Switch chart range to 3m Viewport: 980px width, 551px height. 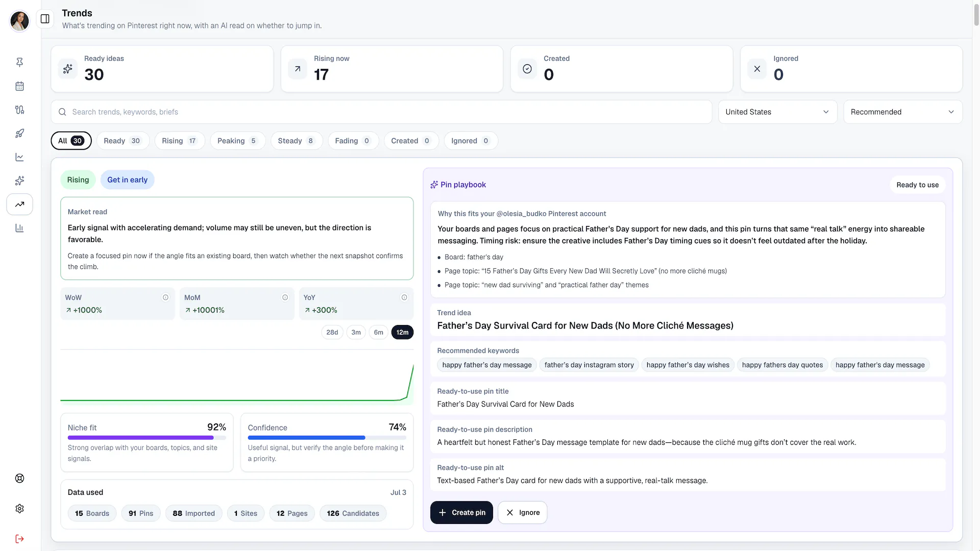tap(356, 333)
